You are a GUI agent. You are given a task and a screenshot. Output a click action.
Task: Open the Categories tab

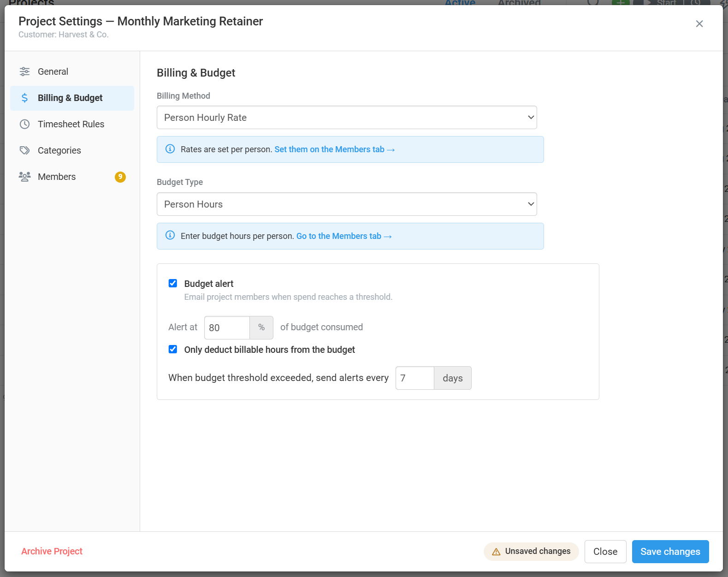point(72,150)
